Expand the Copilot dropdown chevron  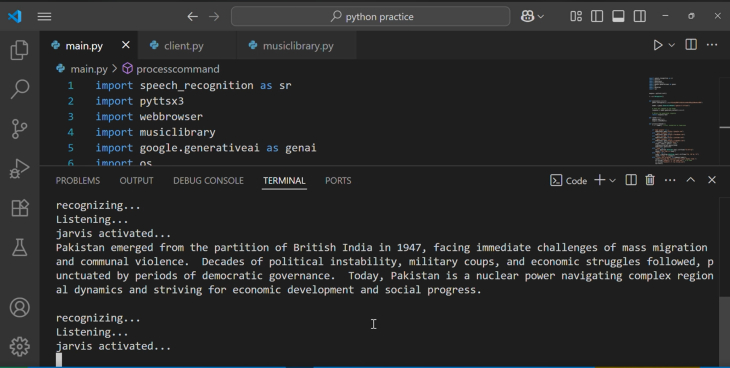point(541,17)
